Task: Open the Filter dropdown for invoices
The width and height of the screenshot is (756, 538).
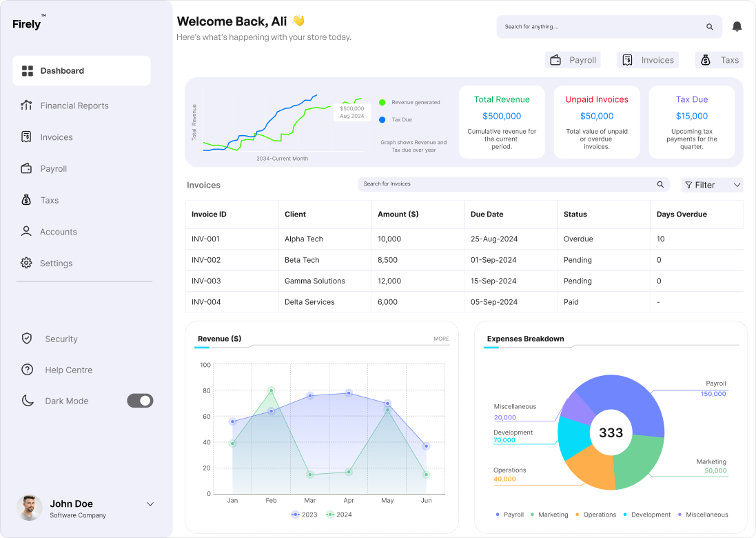Action: (712, 185)
